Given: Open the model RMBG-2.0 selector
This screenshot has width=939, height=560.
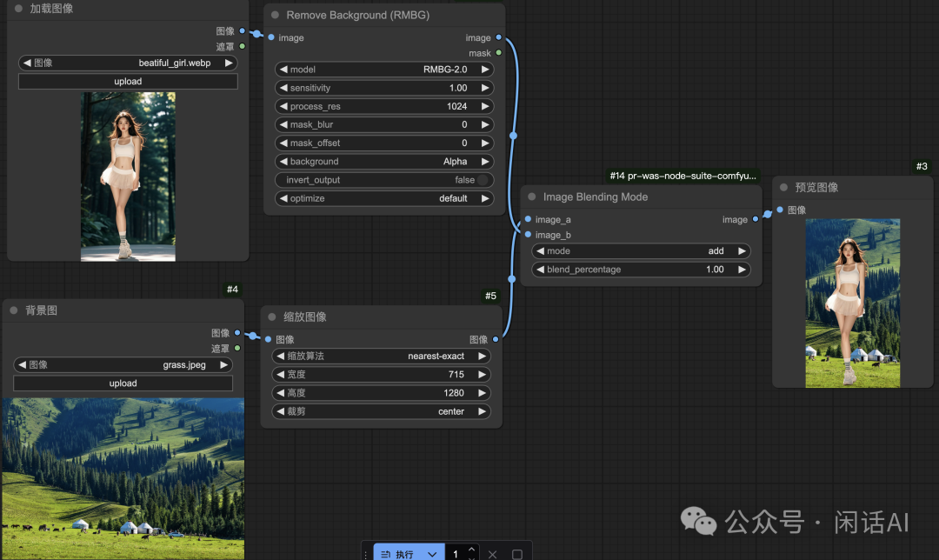Looking at the screenshot, I should pos(383,70).
